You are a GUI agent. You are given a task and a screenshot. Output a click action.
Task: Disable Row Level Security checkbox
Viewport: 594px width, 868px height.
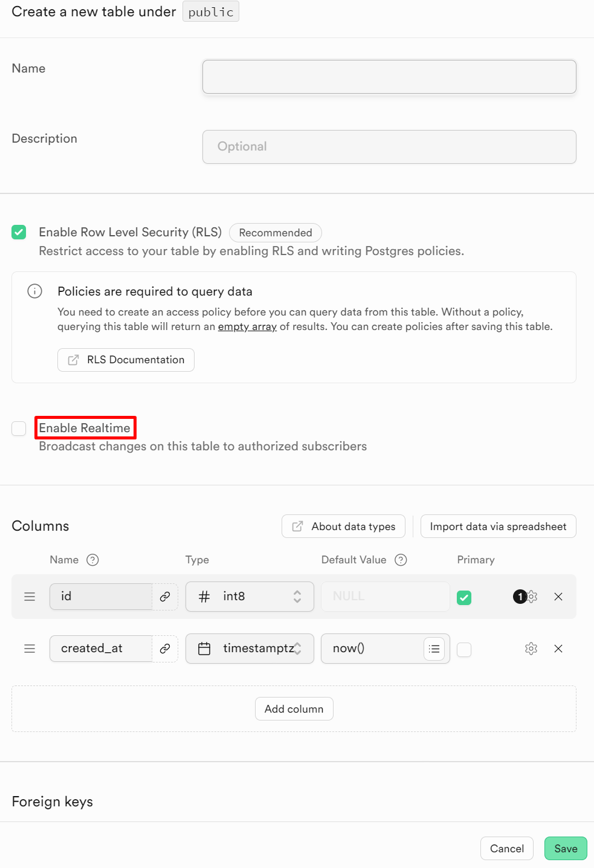pyautogui.click(x=19, y=232)
